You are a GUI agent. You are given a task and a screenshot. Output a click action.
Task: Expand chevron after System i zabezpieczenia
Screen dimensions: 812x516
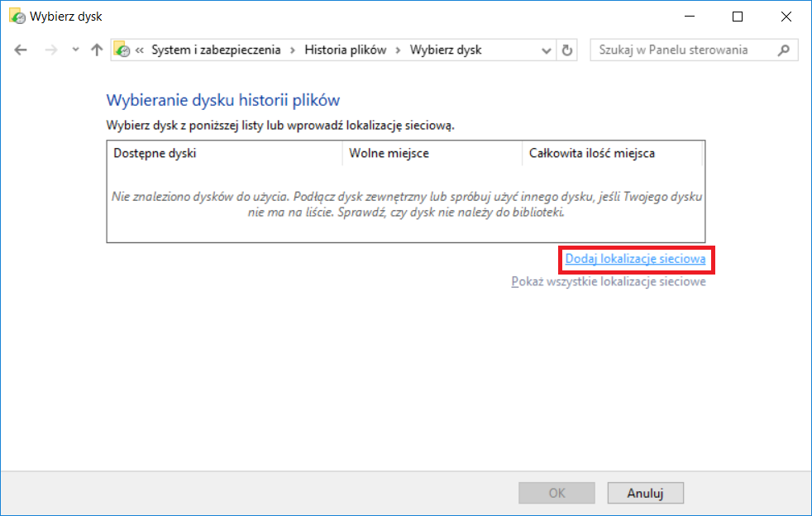pyautogui.click(x=293, y=50)
